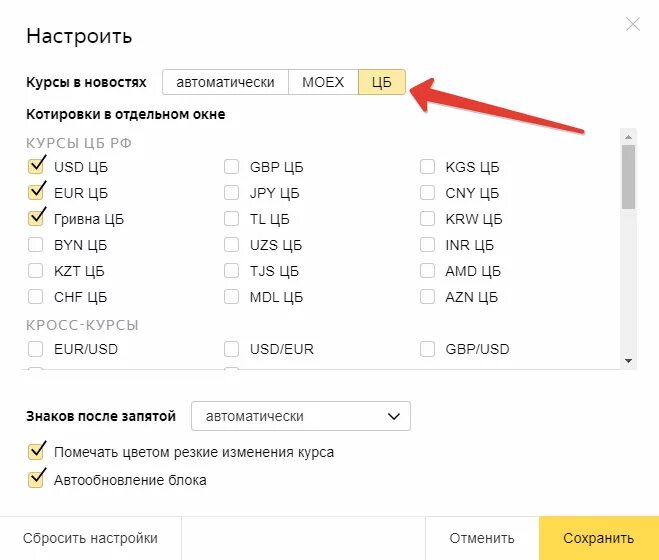Enable the GBP ЦБ checkbox
This screenshot has height=560, width=659.
coord(232,167)
